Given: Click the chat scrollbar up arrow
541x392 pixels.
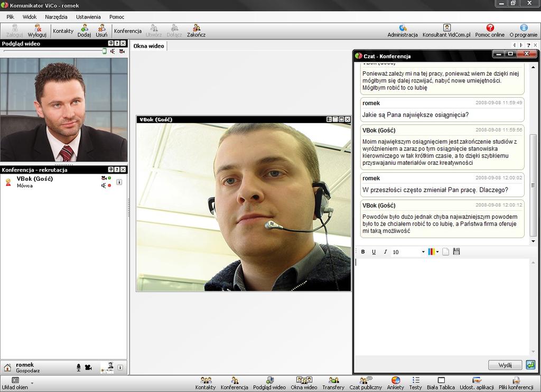Looking at the screenshot, I should click(533, 67).
